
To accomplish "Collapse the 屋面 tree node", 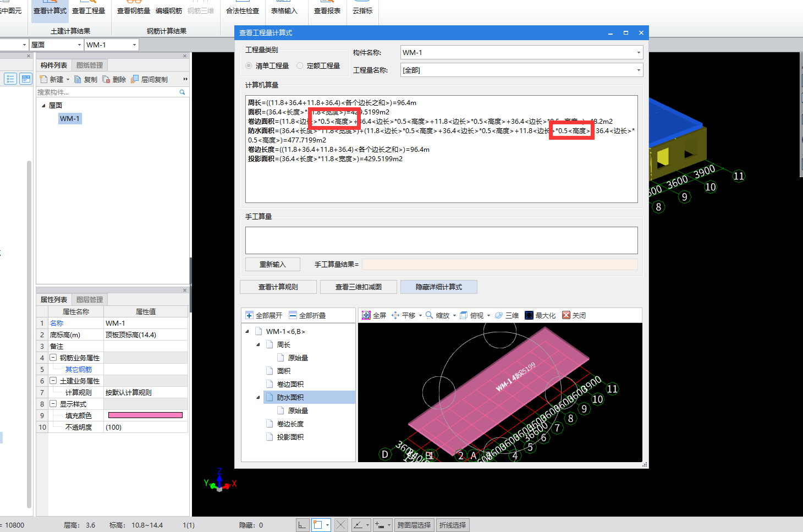I will (43, 106).
